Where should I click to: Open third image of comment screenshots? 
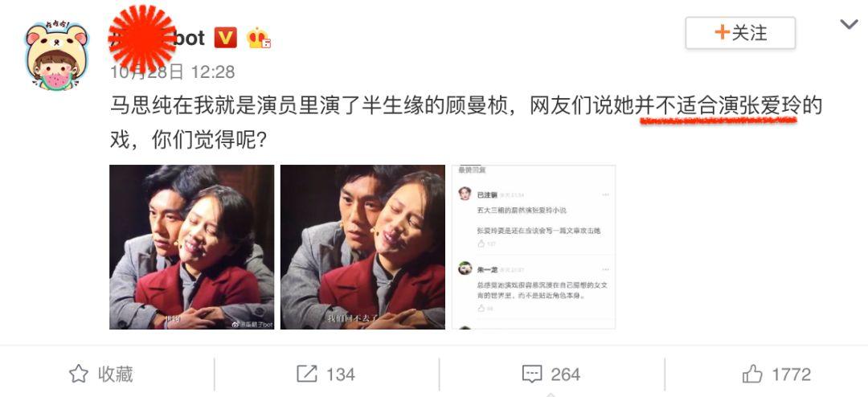(534, 247)
